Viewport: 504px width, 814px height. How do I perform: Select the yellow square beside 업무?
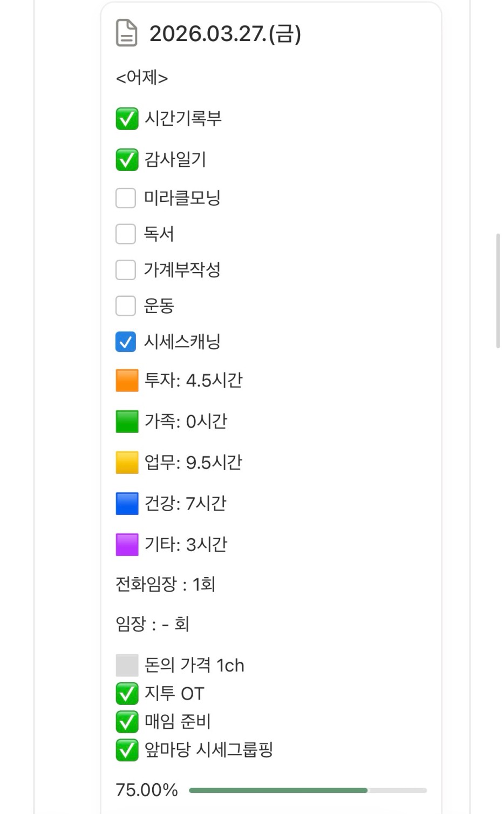127,463
